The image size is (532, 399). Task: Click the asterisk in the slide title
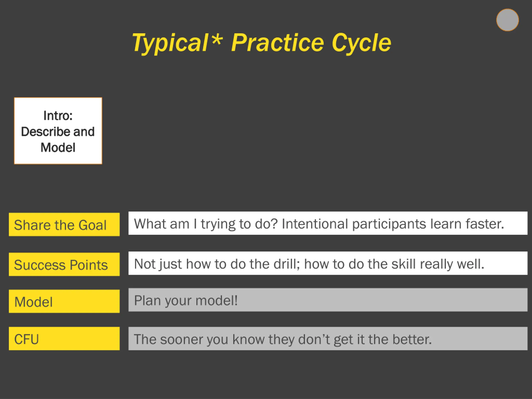pos(217,38)
